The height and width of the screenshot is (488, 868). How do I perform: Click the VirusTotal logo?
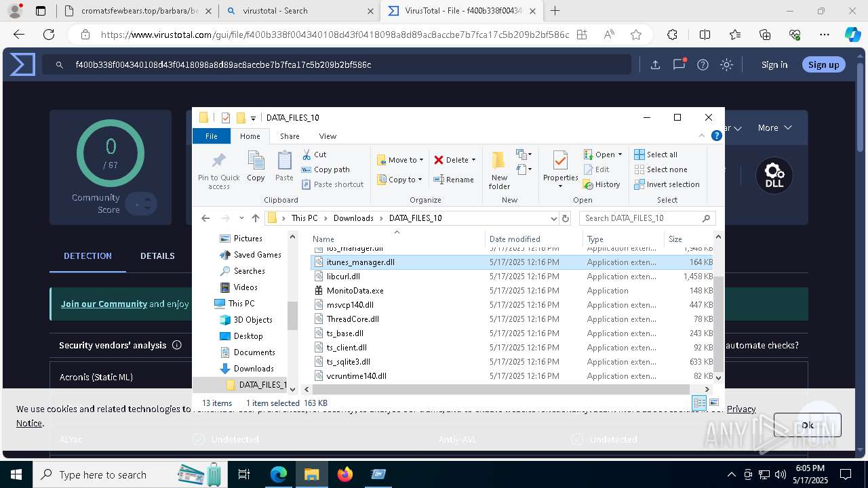pyautogui.click(x=22, y=64)
